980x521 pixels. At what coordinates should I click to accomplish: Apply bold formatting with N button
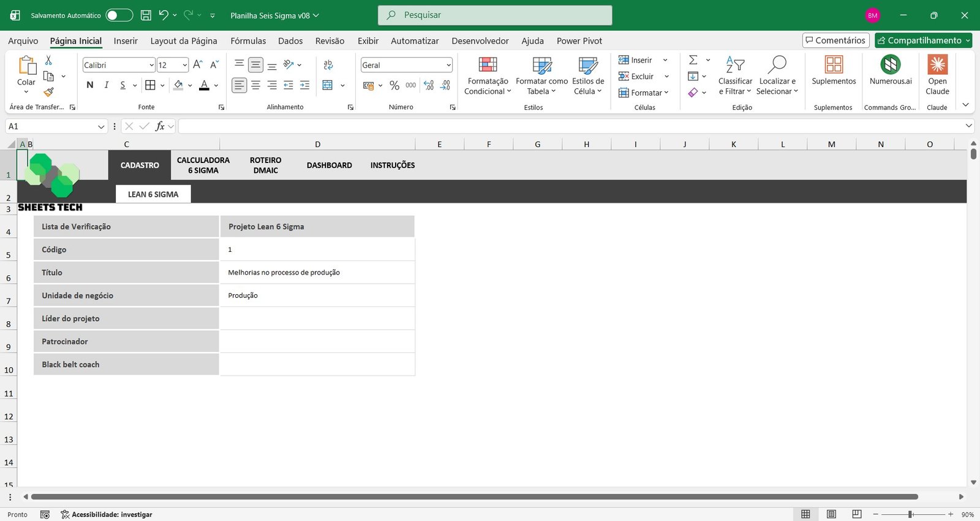(x=90, y=85)
